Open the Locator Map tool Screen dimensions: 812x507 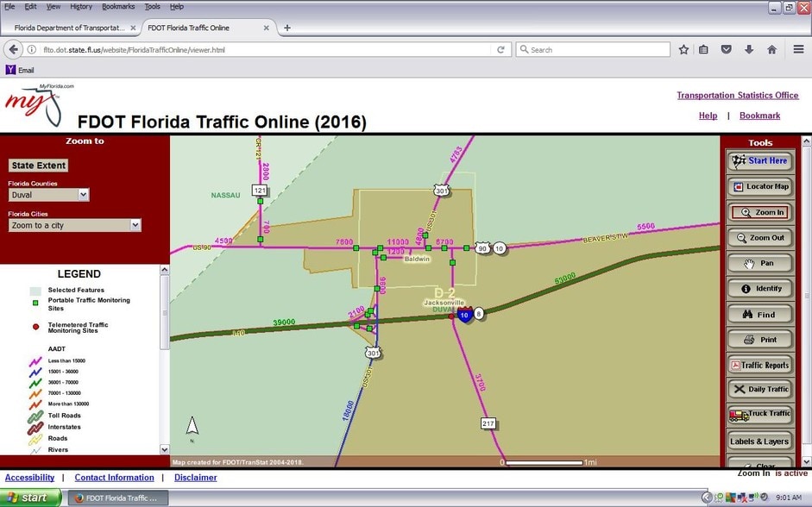point(760,186)
